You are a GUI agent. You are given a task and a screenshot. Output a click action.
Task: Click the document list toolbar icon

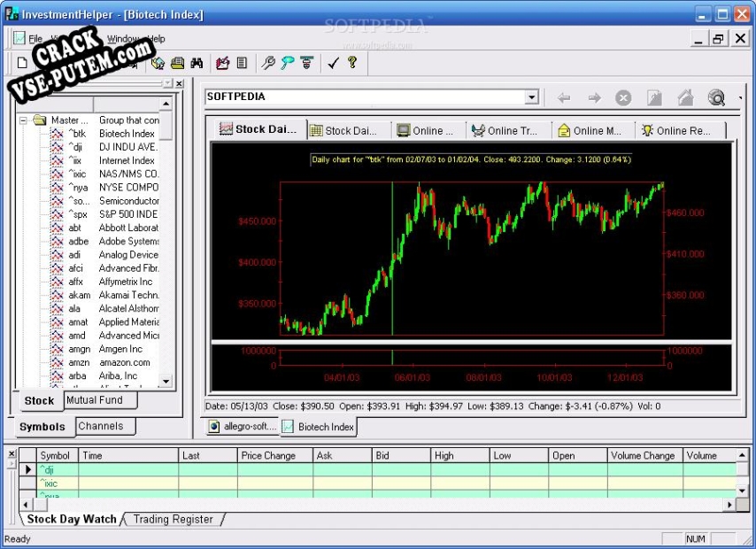pyautogui.click(x=242, y=63)
